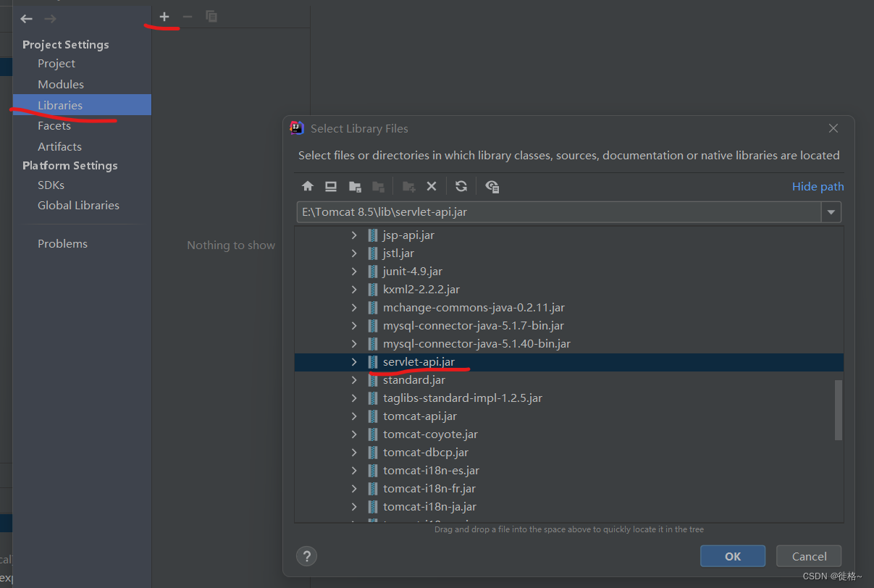Select standard.jar file name
The width and height of the screenshot is (874, 588).
tap(414, 379)
